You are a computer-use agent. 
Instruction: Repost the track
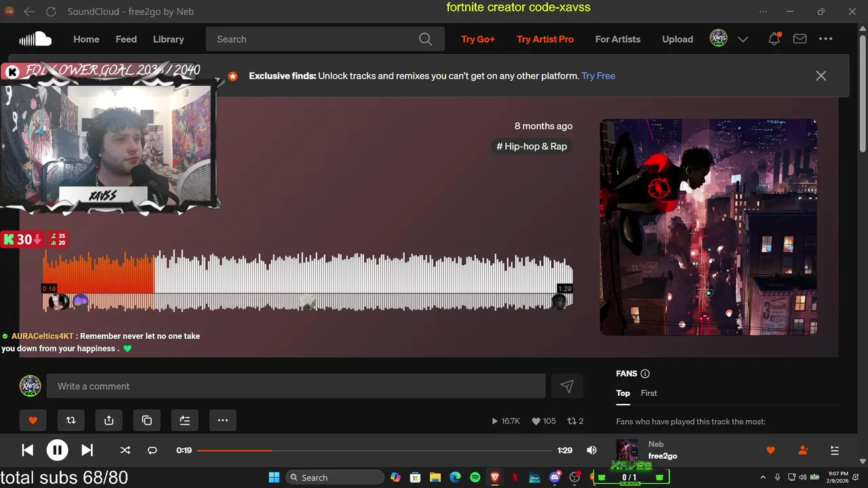71,420
